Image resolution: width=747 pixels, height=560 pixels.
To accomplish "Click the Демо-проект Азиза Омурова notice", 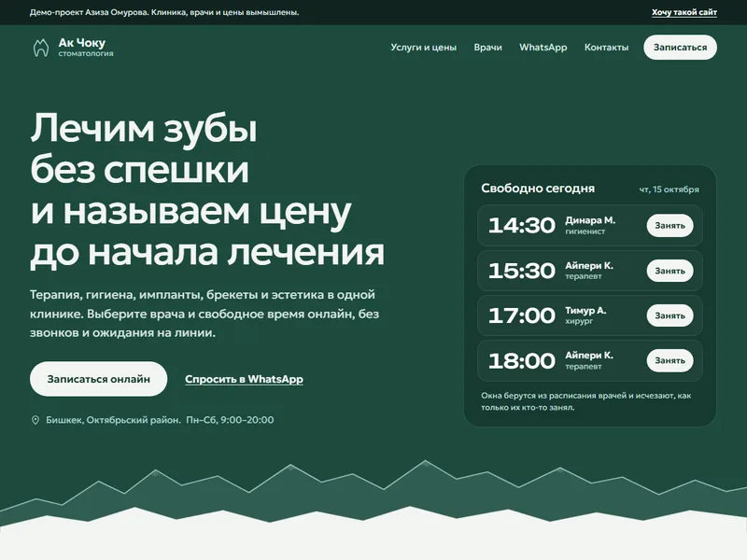I will coord(164,12).
